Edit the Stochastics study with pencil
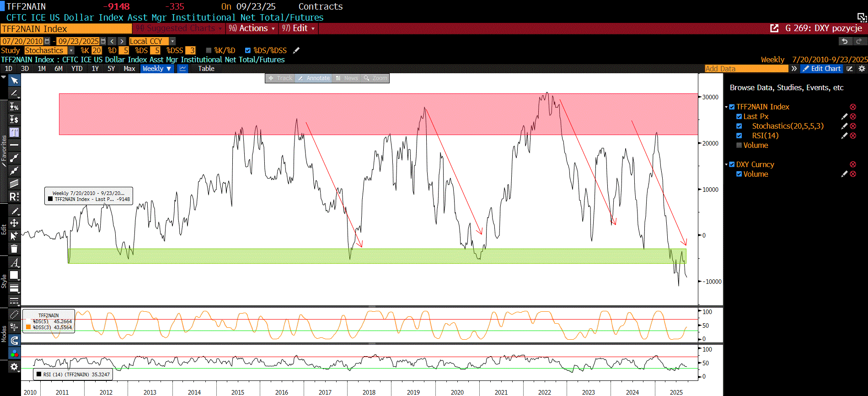 844,126
